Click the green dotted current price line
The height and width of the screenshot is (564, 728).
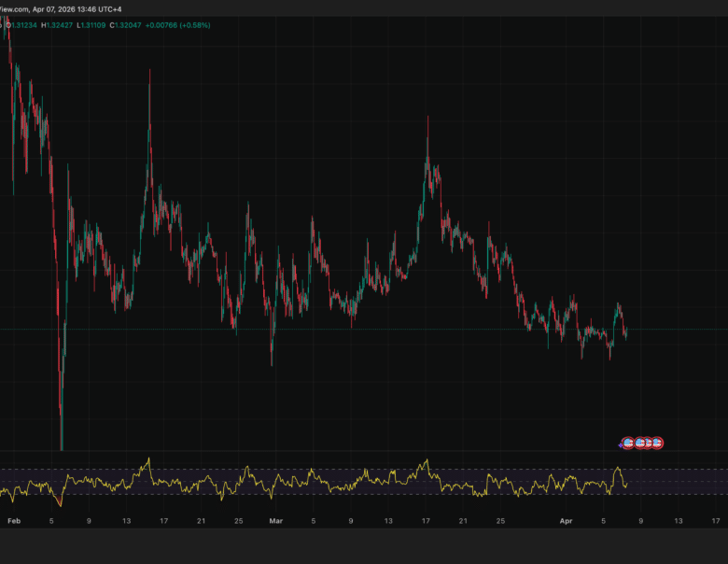click(x=373, y=330)
